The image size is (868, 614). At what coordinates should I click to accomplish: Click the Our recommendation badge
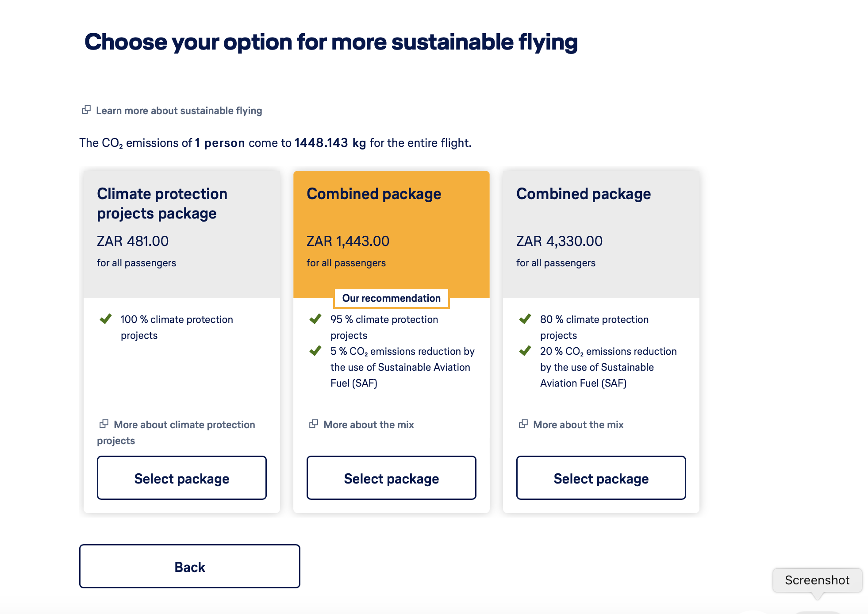[x=392, y=298]
